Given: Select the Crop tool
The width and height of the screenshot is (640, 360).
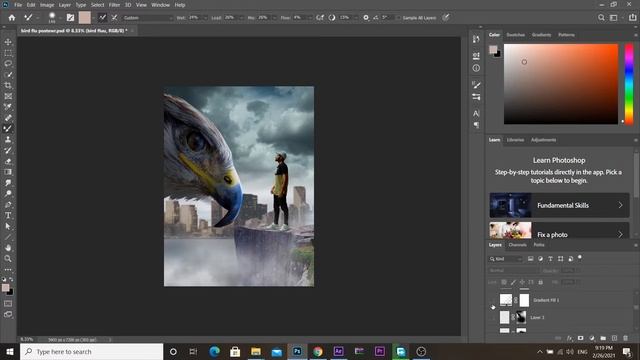Looking at the screenshot, I should tap(8, 85).
